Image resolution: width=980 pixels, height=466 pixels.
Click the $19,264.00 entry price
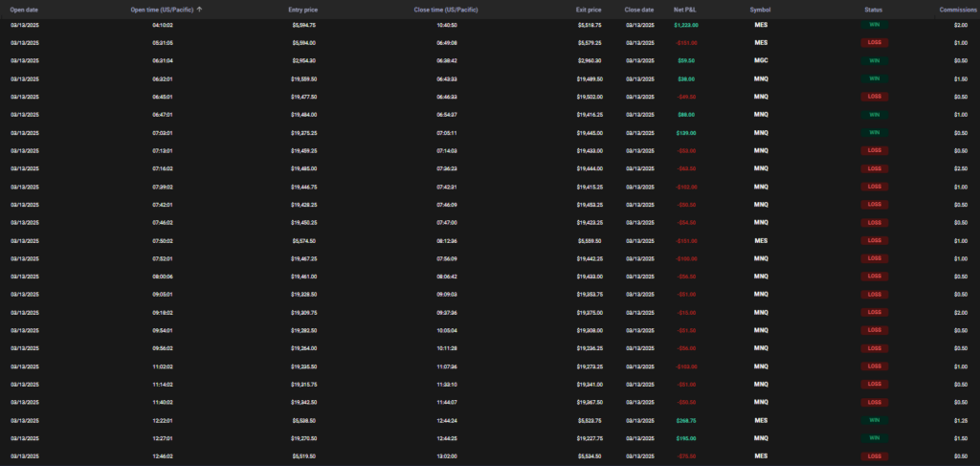pyautogui.click(x=303, y=348)
